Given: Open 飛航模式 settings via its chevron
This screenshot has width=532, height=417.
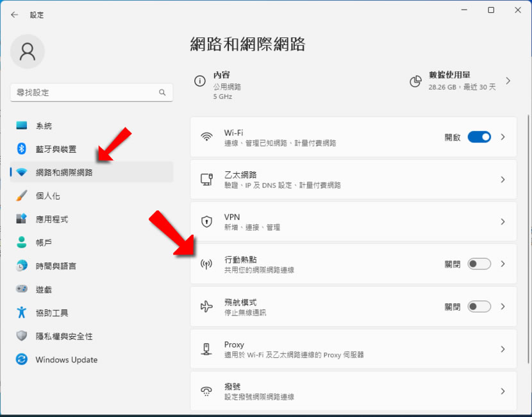Looking at the screenshot, I should point(503,307).
